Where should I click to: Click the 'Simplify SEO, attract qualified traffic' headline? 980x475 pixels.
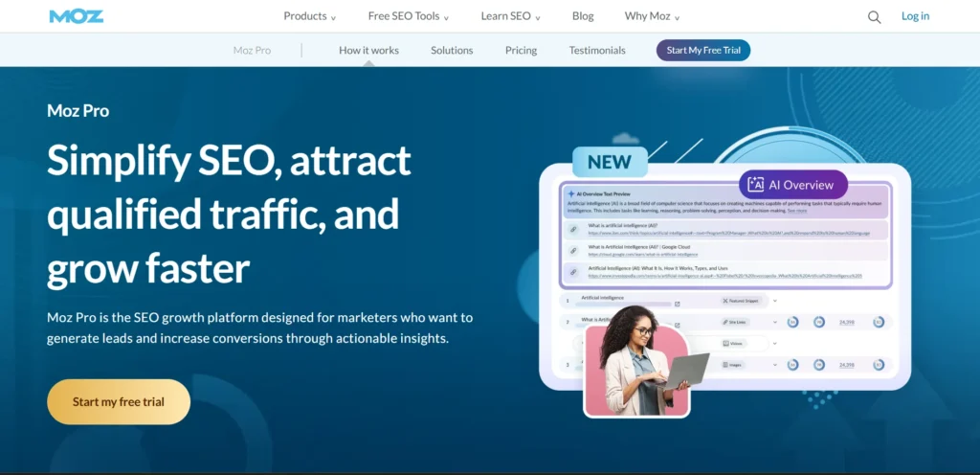coord(229,214)
